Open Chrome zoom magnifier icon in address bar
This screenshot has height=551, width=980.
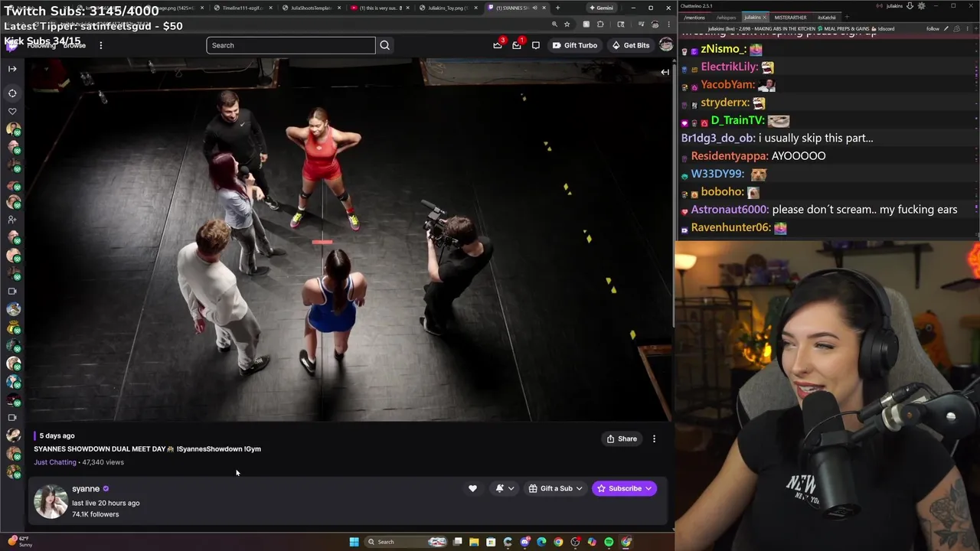554,24
